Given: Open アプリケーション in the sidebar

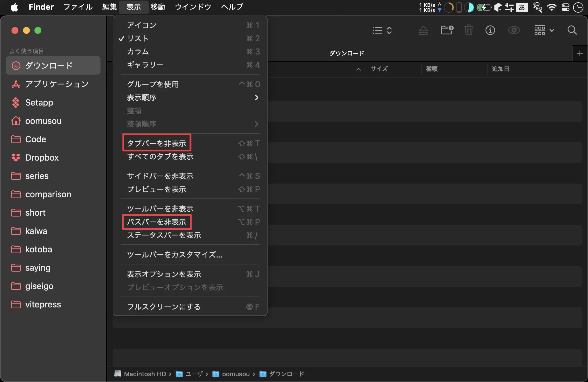Looking at the screenshot, I should click(53, 84).
